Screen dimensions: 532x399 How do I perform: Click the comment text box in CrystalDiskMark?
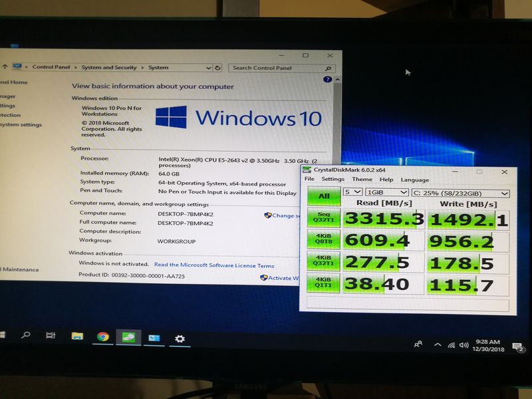408,304
